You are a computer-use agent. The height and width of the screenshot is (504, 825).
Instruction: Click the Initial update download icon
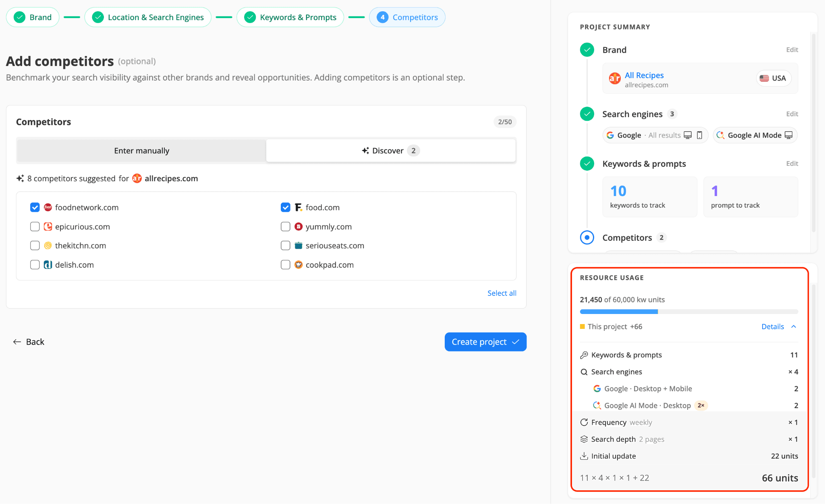[x=584, y=456]
